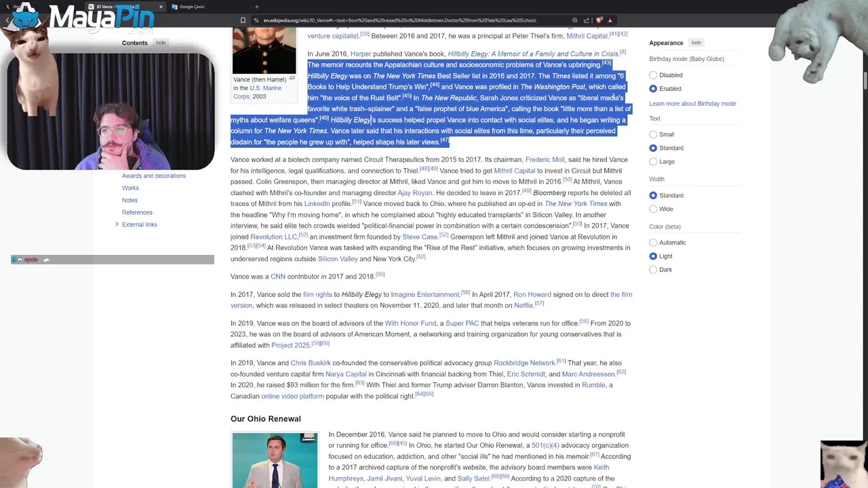Screen dimensions: 868x488
Task: Click the URL address field
Action: pos(414,20)
